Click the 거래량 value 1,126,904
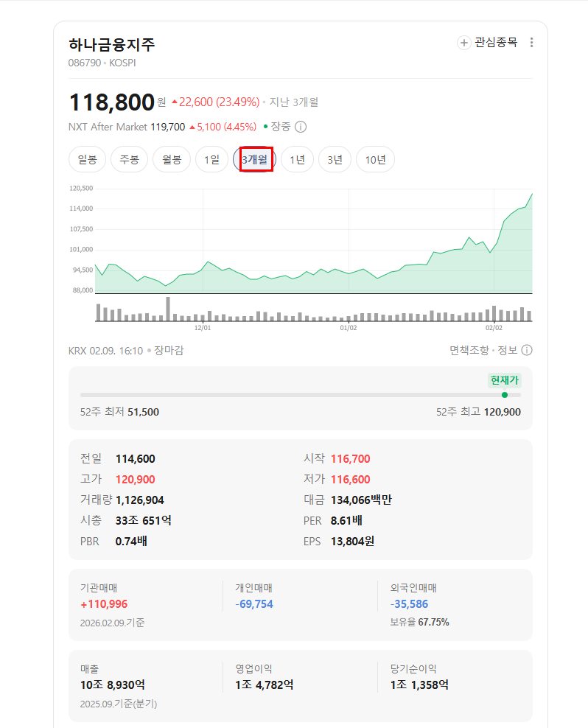Viewport: 588px width, 728px height. (x=140, y=500)
